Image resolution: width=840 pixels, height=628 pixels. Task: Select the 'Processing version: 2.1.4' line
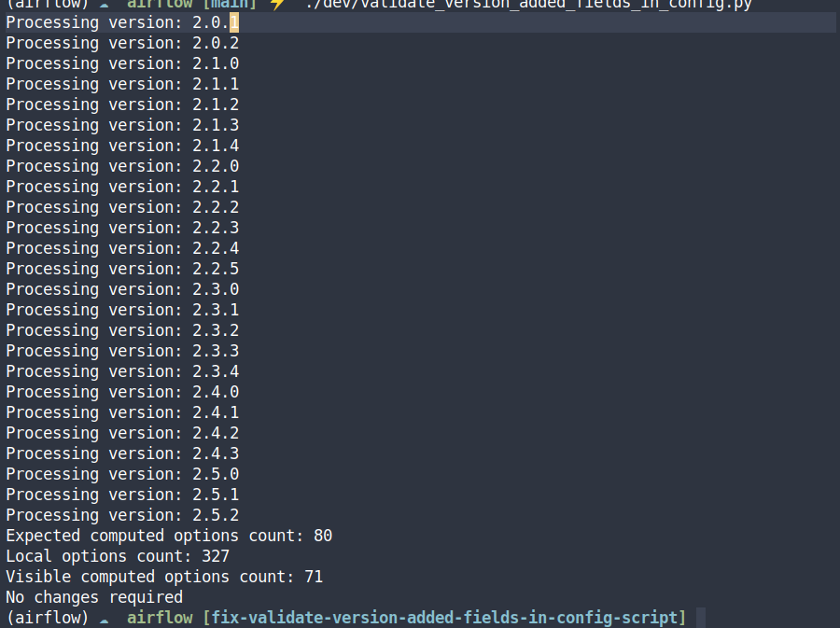point(122,146)
